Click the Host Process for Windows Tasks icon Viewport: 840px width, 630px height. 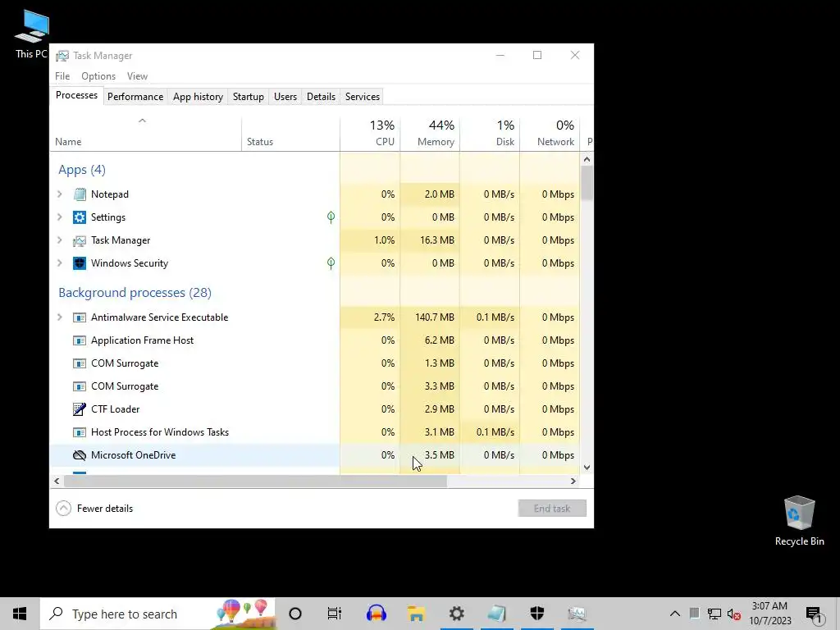80,432
